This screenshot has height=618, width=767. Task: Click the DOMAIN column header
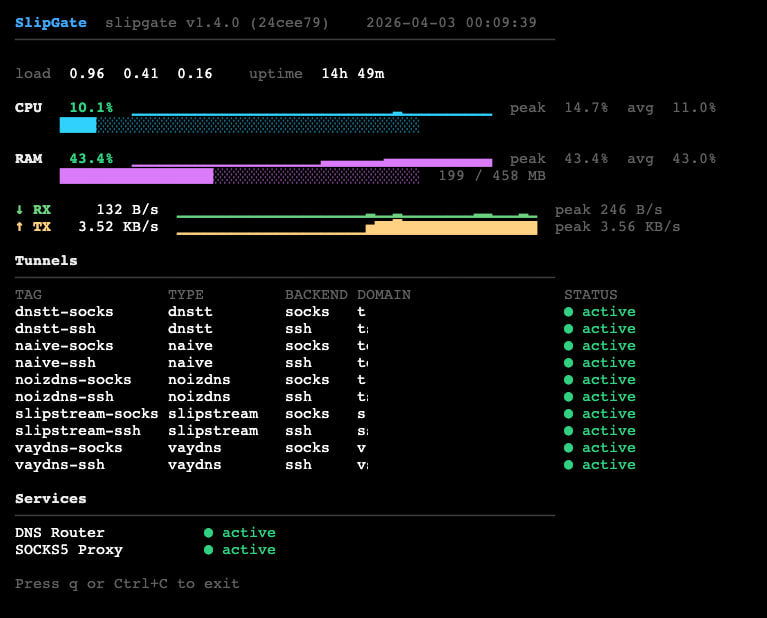(384, 295)
